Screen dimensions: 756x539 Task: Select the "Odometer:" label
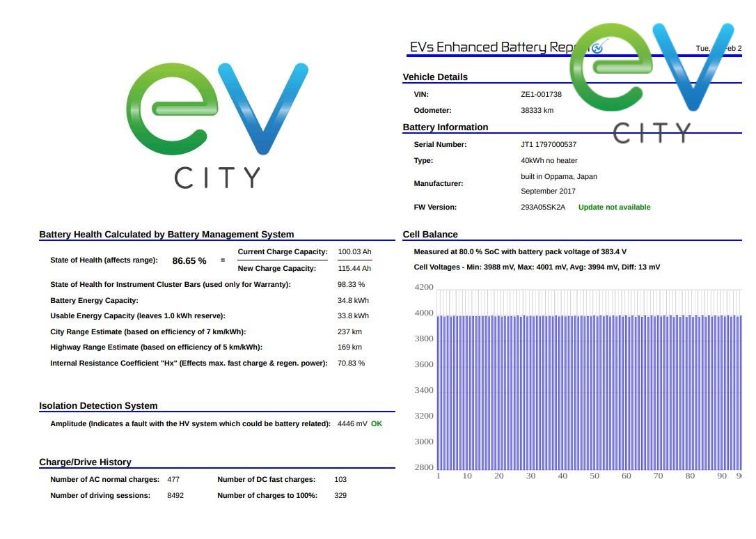coord(432,111)
